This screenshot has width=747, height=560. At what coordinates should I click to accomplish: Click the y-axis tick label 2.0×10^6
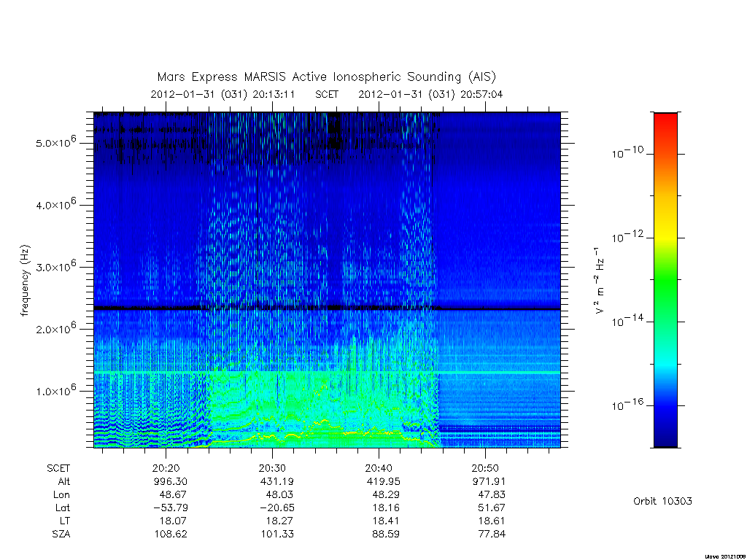coord(55,329)
